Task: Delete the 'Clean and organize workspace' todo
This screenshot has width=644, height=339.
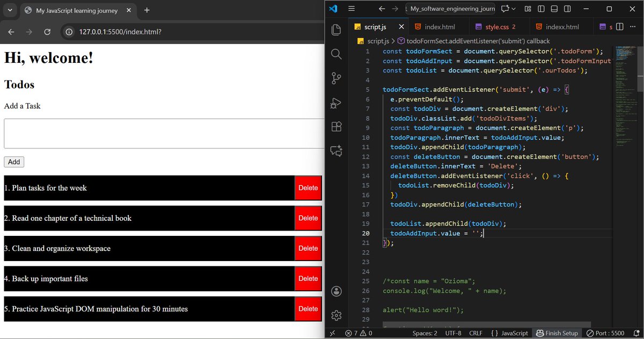Action: coord(308,248)
